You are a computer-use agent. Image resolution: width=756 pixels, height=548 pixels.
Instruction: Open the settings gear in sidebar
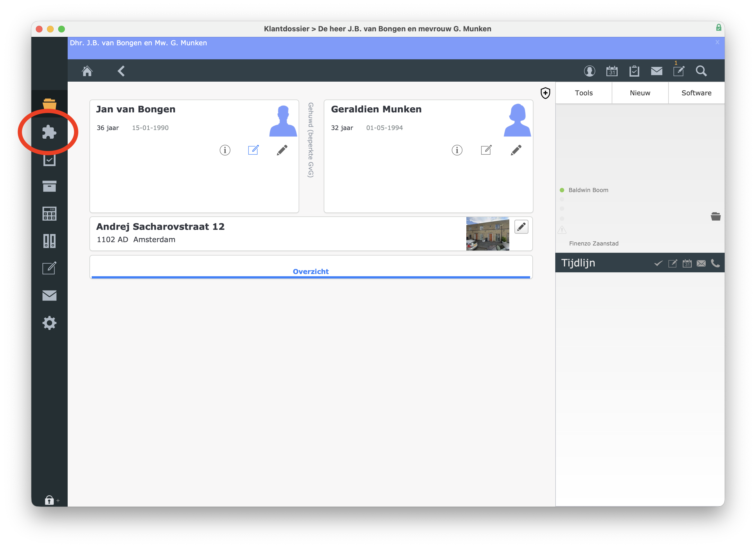(x=49, y=323)
